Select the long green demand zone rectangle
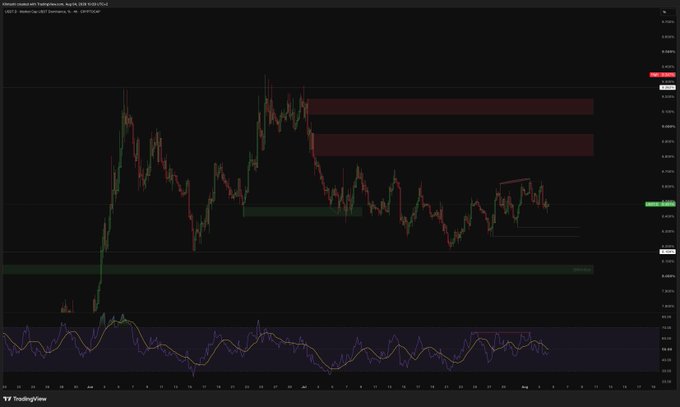Viewport: 680px width, 407px height. tap(298, 269)
